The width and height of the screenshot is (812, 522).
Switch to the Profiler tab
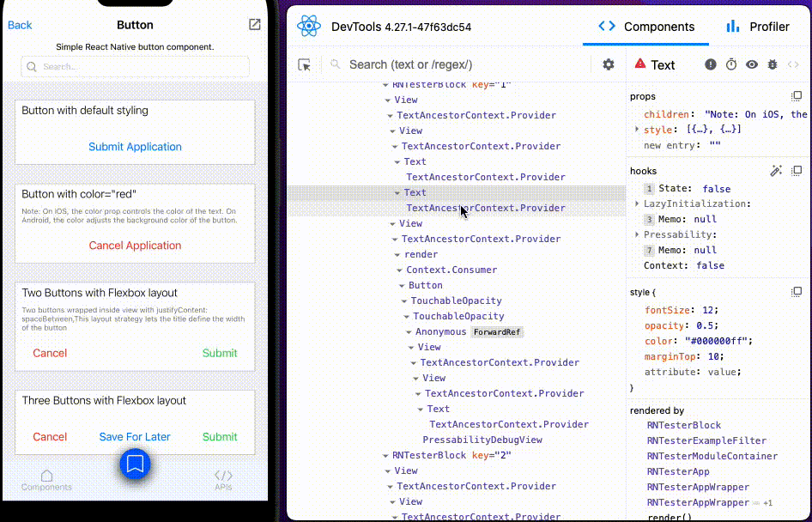760,27
